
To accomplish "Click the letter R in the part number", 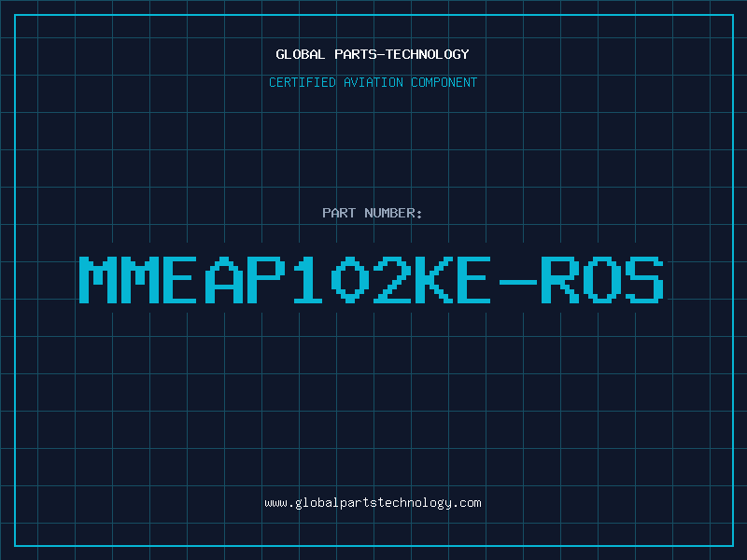I will (x=560, y=280).
